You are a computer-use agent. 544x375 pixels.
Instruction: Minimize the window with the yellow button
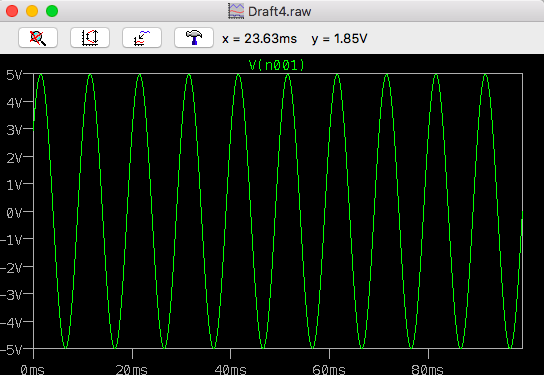(32, 11)
